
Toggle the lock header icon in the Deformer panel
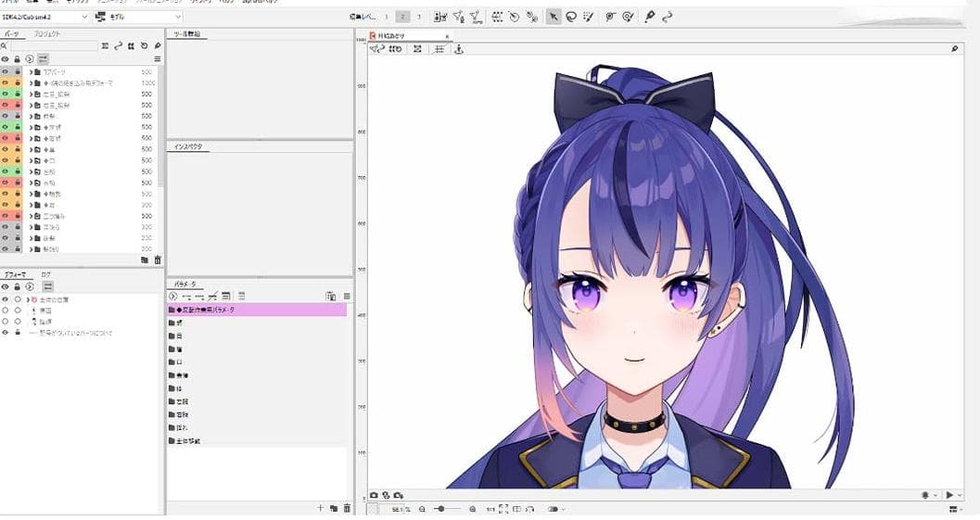17,286
